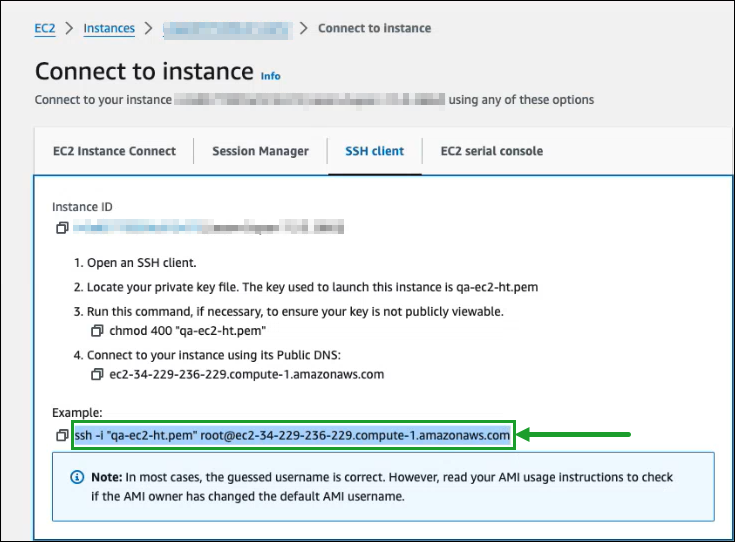The image size is (735, 542).
Task: Go to the EC2 breadcrumb link
Action: (x=45, y=29)
